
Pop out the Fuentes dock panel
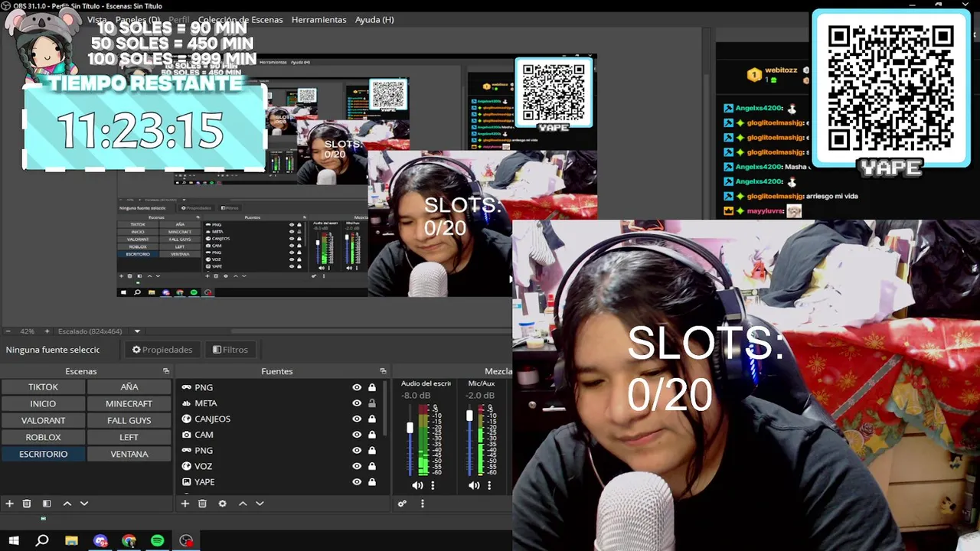383,371
